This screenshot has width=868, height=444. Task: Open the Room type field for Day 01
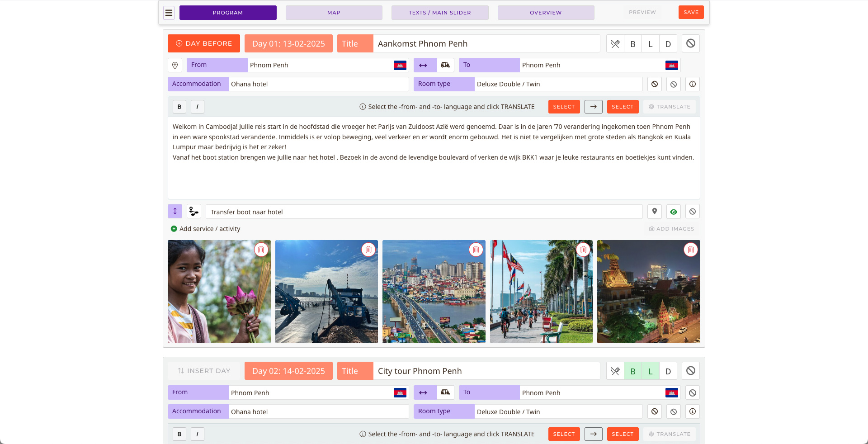(558, 84)
